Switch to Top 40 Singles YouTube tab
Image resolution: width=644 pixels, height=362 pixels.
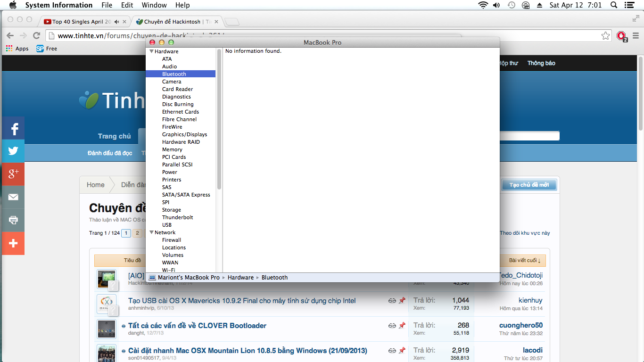click(x=82, y=22)
